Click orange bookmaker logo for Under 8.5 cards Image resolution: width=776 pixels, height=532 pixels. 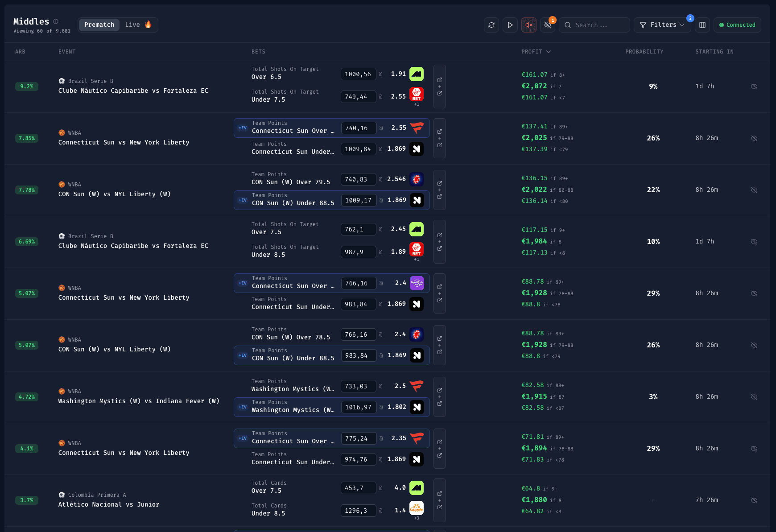click(x=417, y=508)
